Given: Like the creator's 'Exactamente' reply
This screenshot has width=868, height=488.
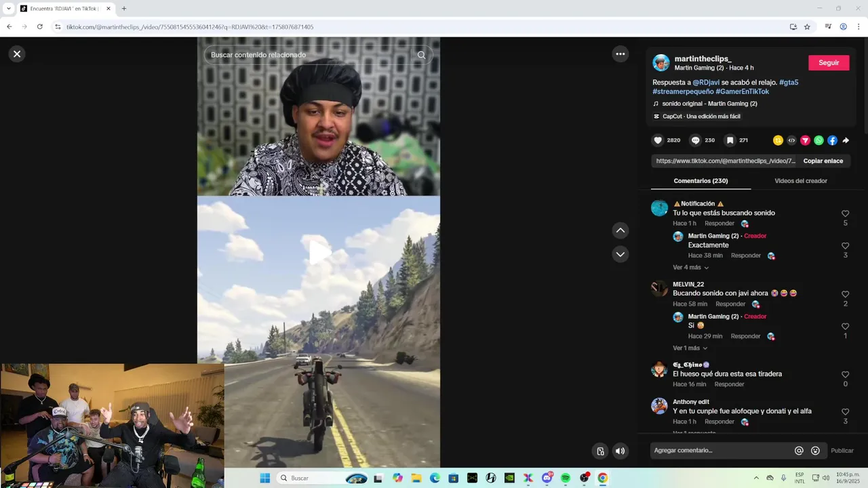Looking at the screenshot, I should (845, 246).
